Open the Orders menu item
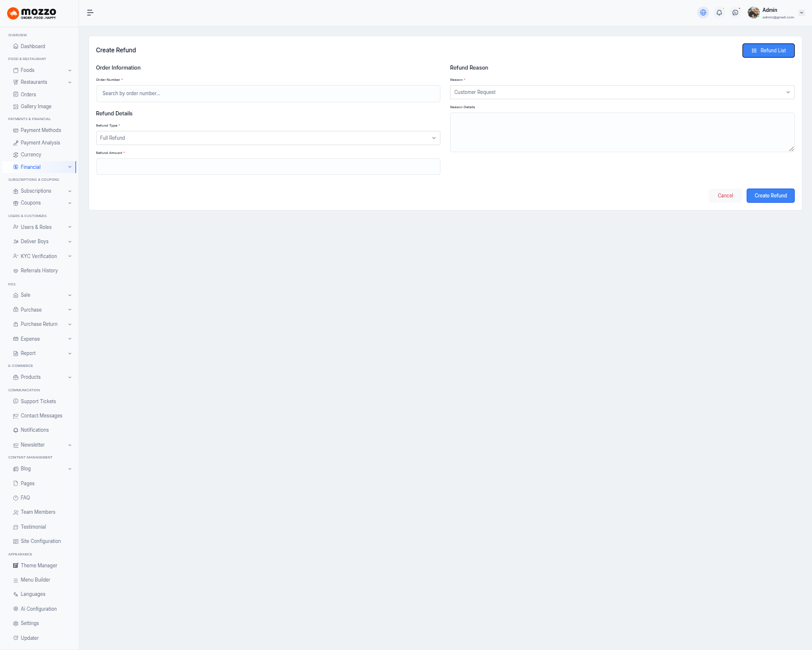The height and width of the screenshot is (650, 812). point(29,95)
